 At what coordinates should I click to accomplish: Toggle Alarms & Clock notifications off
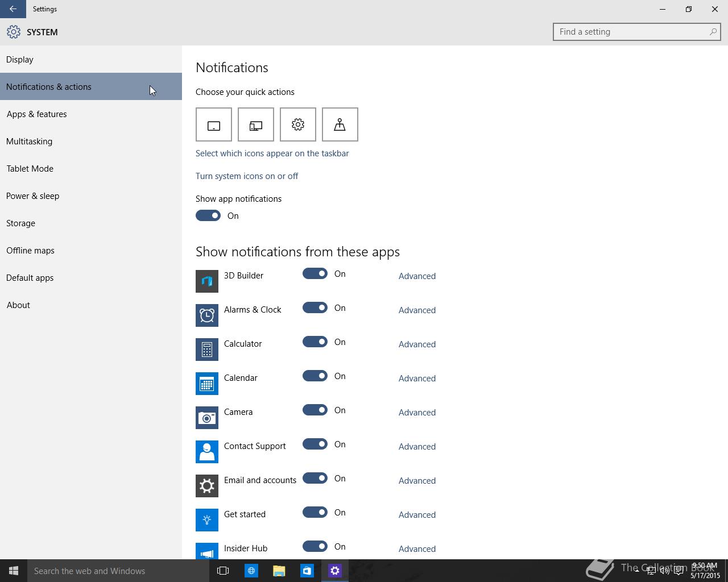point(315,307)
